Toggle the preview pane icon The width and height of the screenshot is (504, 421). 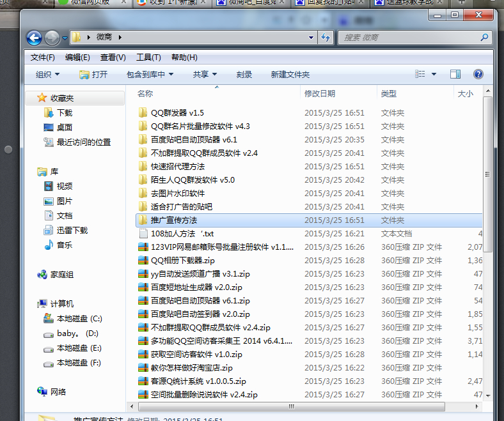tap(455, 74)
